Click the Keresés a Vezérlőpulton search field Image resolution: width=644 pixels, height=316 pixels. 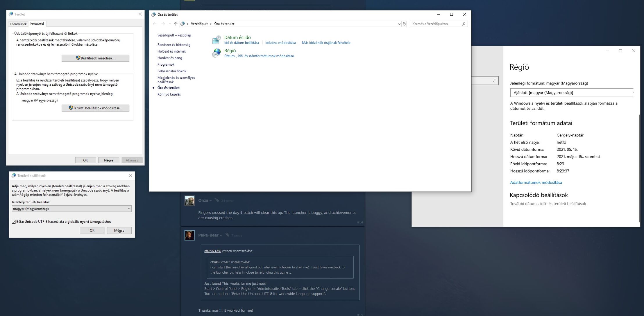435,24
